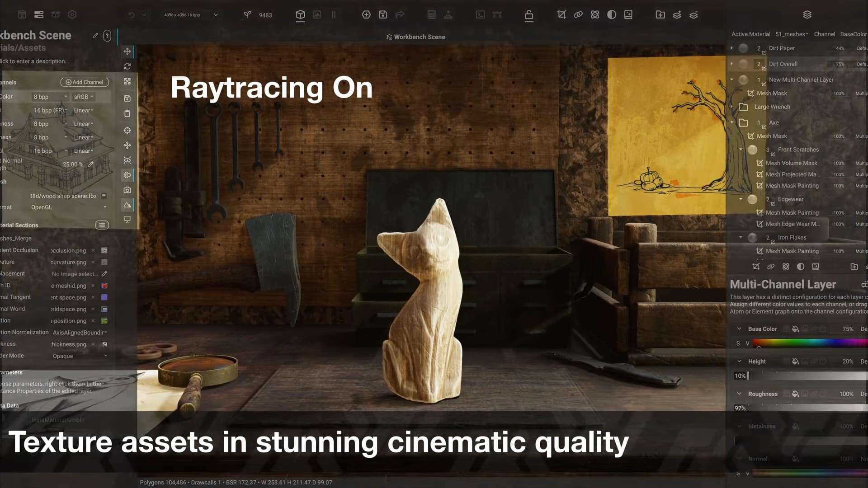Image resolution: width=868 pixels, height=488 pixels.
Task: Select the Workbench Scene tab
Action: 415,37
